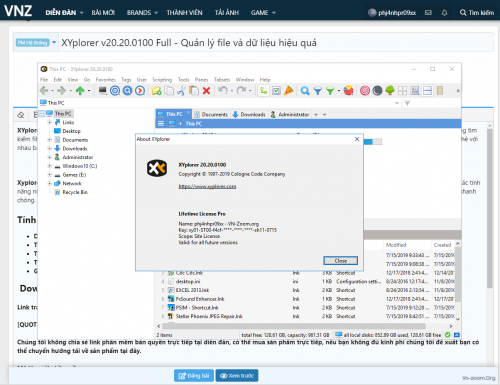
Task: Click the orange pizza slice icon
Action: 289,90
